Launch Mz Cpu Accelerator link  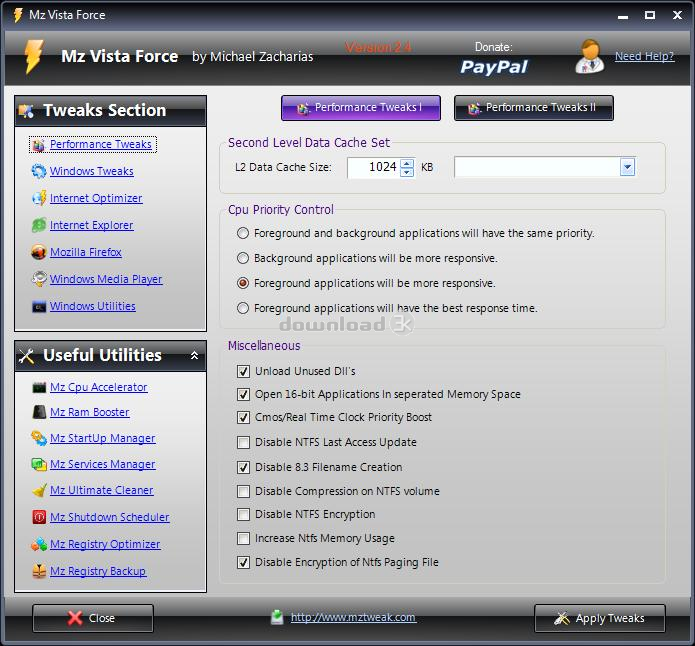pos(98,388)
